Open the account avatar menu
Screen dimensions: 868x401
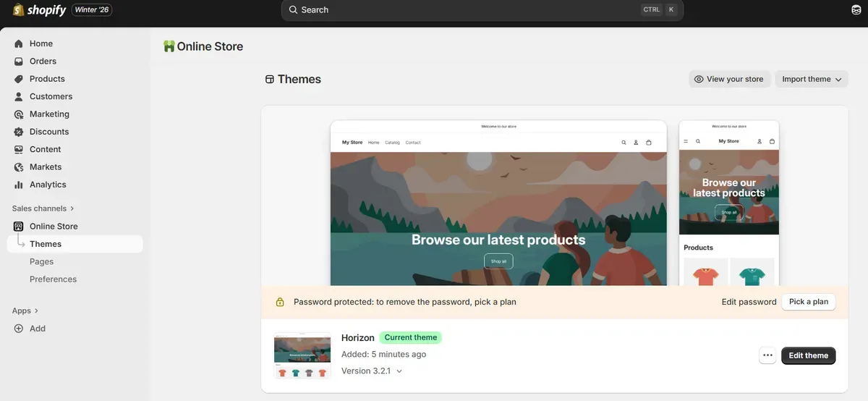pyautogui.click(x=856, y=10)
